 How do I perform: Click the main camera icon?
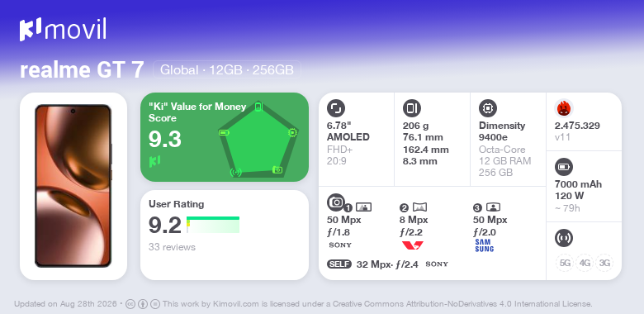pyautogui.click(x=336, y=202)
